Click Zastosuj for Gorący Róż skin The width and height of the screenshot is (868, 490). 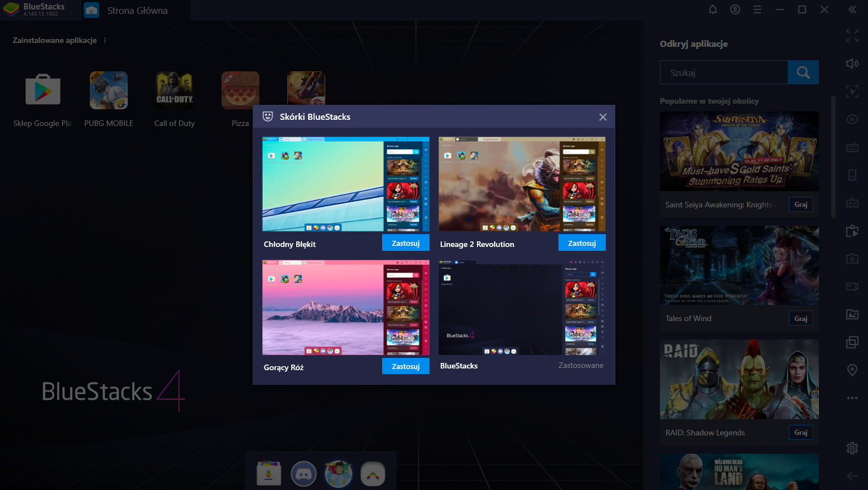click(405, 366)
